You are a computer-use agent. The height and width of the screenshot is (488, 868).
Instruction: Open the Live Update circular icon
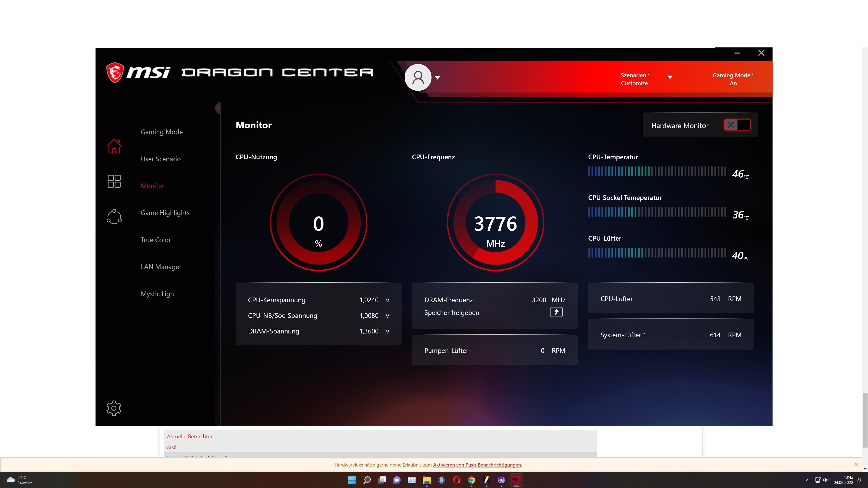click(x=114, y=217)
